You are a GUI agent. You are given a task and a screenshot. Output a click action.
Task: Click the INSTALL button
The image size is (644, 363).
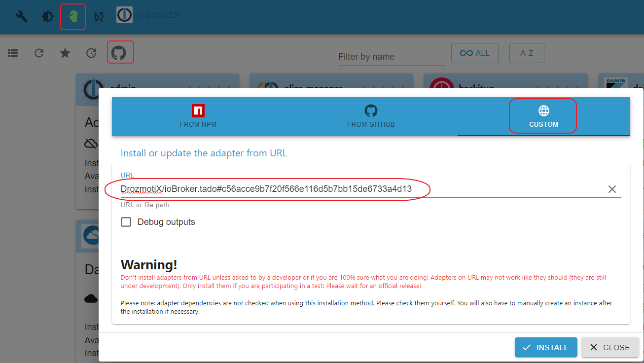pos(545,347)
